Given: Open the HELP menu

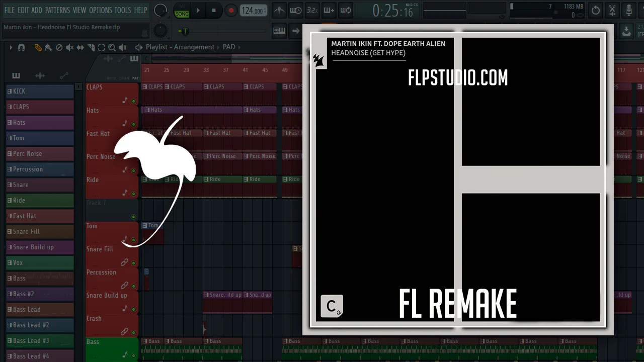Looking at the screenshot, I should pos(140,10).
